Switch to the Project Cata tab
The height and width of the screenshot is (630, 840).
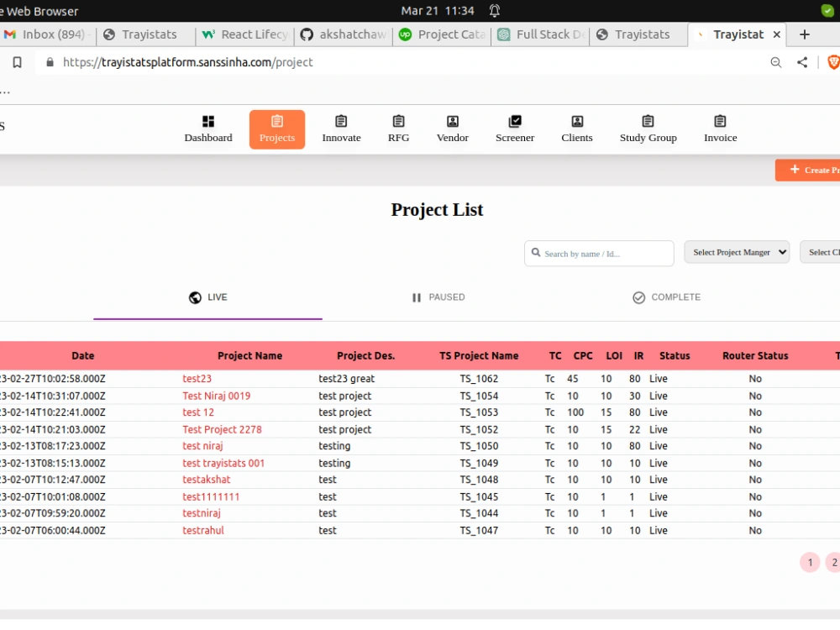(442, 34)
